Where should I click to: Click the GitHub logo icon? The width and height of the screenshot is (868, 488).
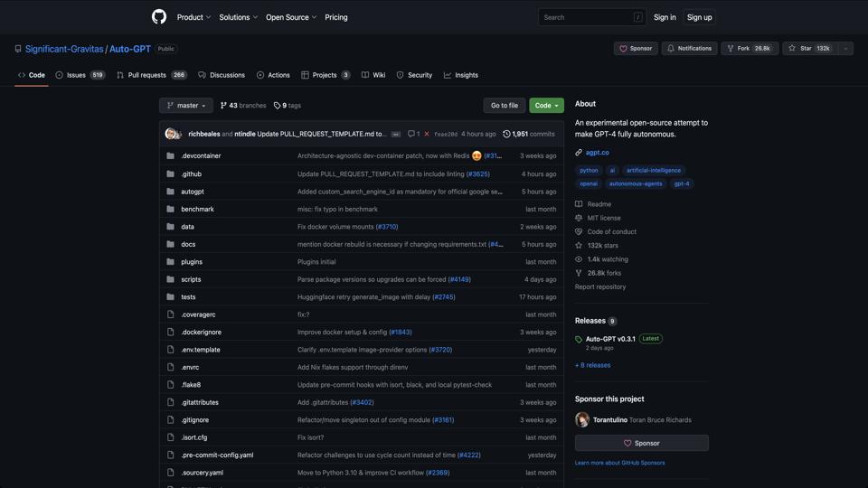click(x=159, y=17)
